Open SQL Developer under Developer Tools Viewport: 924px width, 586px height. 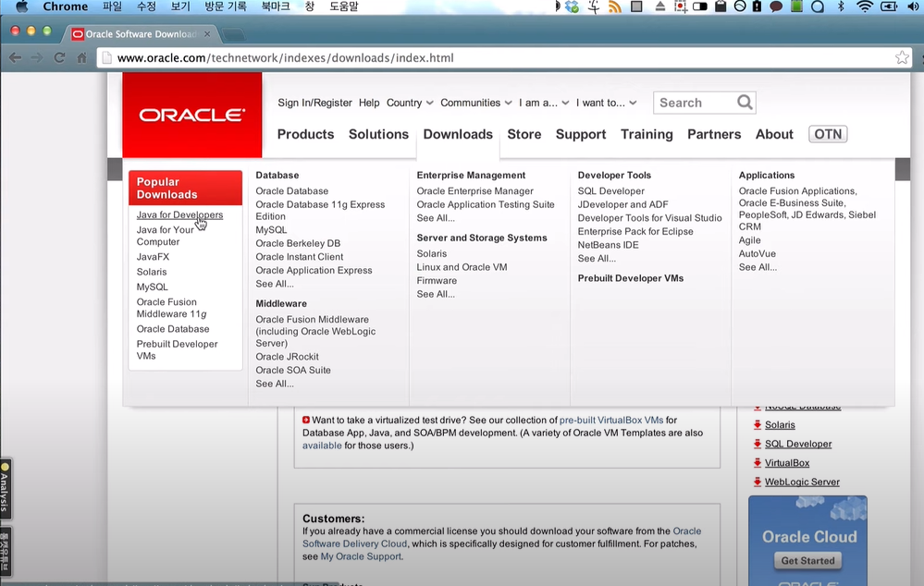[x=611, y=190]
